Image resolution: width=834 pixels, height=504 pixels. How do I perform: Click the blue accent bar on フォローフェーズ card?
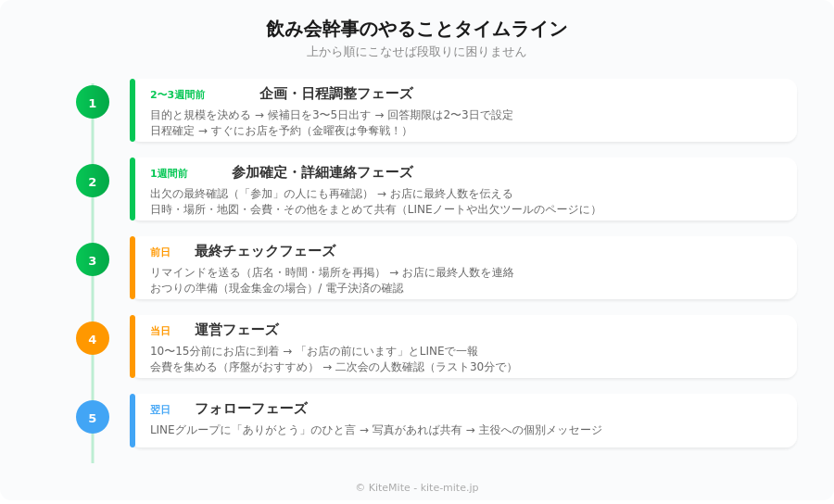pyautogui.click(x=133, y=421)
